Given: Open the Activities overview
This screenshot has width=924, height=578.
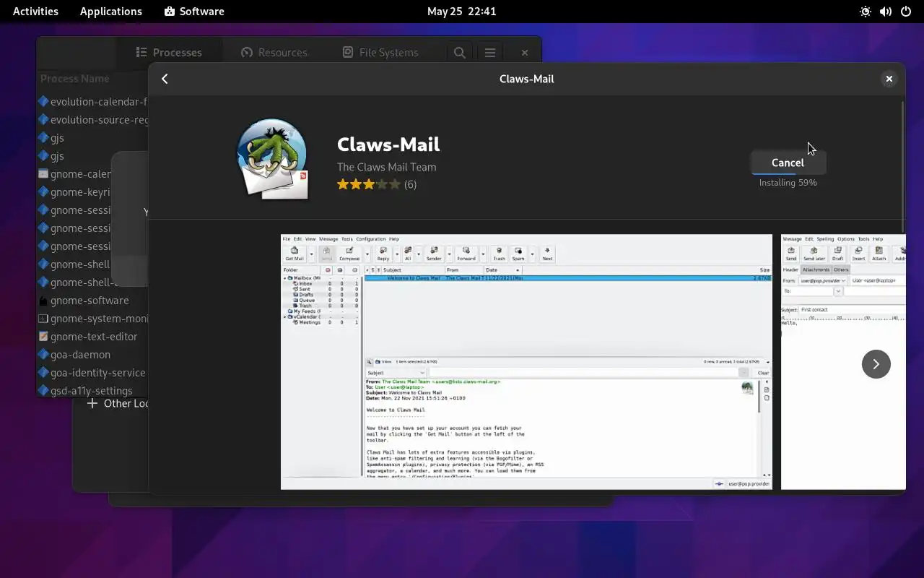Looking at the screenshot, I should pyautogui.click(x=35, y=12).
